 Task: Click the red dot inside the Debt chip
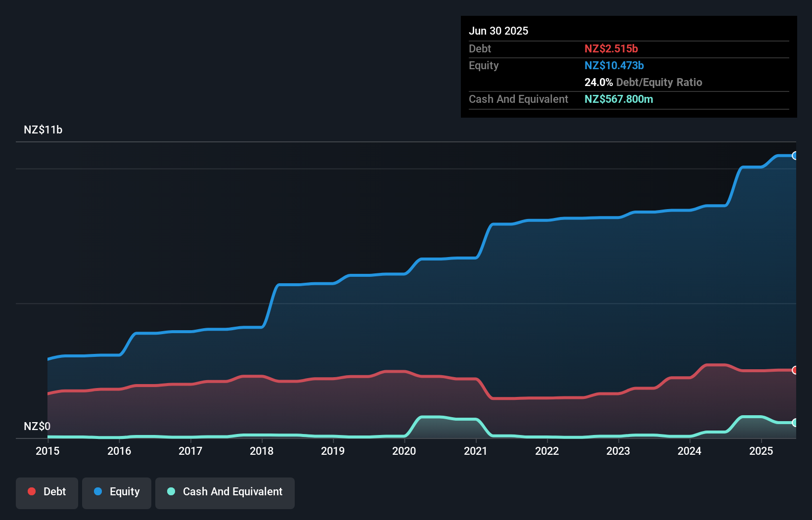click(x=31, y=491)
